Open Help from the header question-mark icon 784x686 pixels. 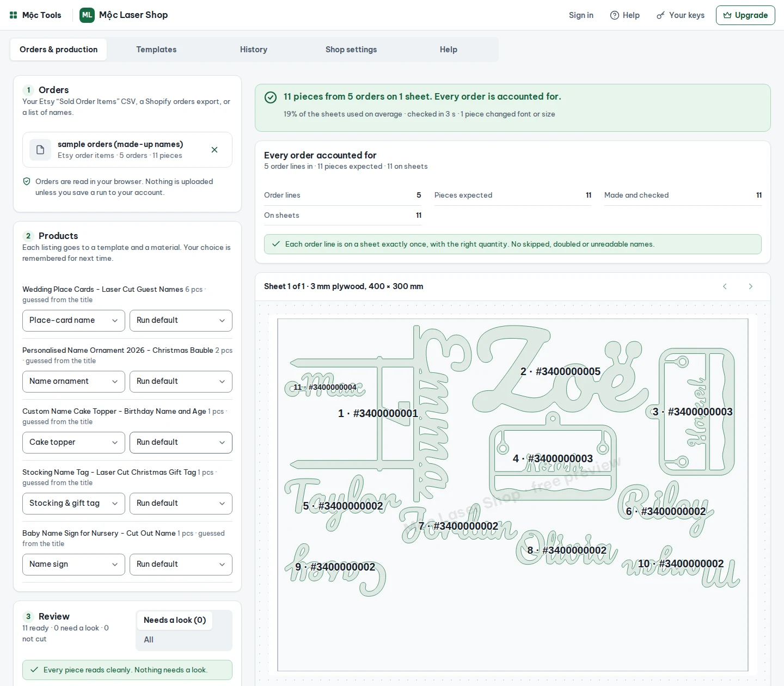[x=625, y=15]
